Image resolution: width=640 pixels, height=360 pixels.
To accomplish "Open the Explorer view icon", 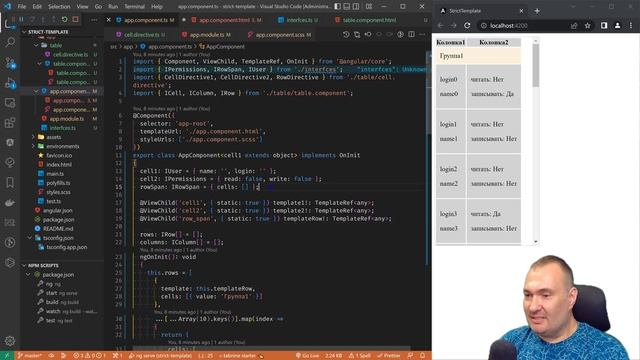I will (x=10, y=23).
